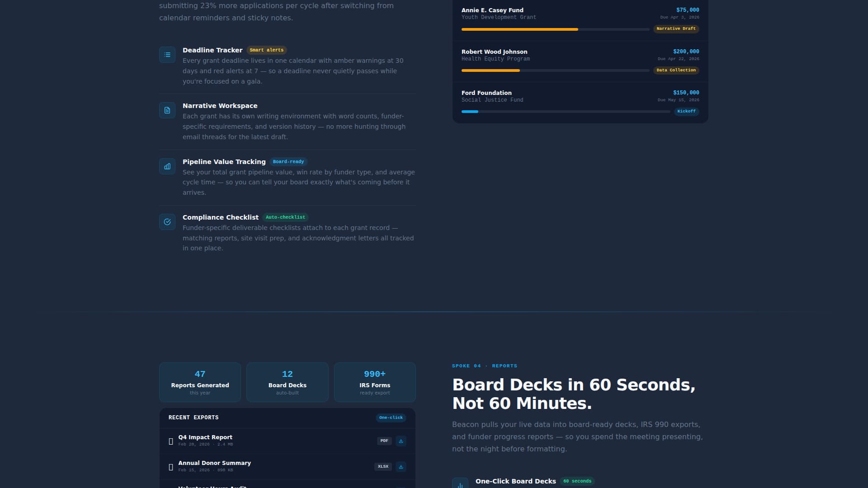The image size is (868, 488).
Task: Click the Q4 Impact Report title
Action: (x=205, y=437)
